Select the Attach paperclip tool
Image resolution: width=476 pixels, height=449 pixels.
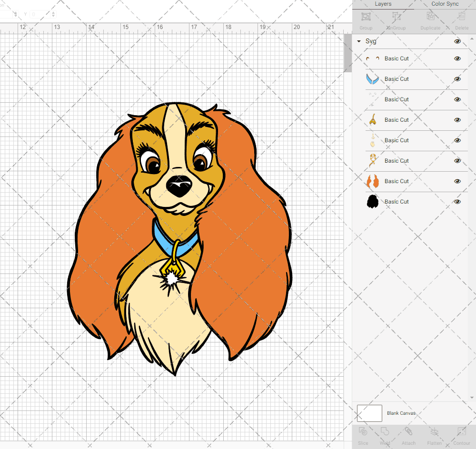[408, 431]
